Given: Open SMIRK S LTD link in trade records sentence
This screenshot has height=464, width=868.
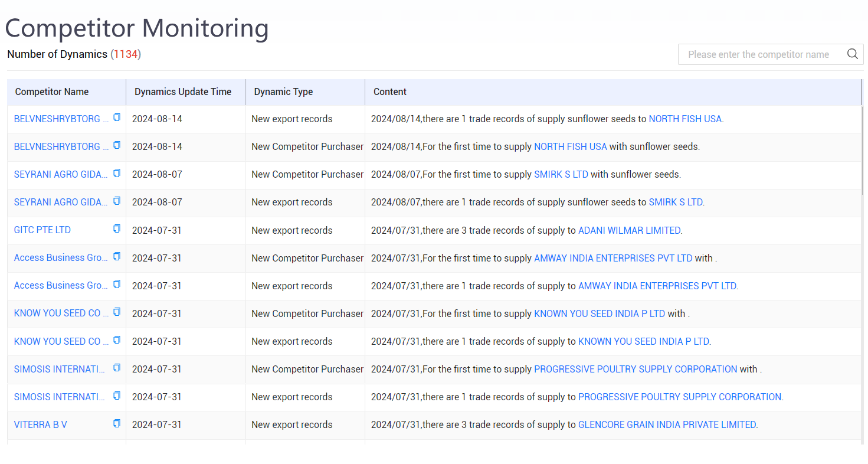Looking at the screenshot, I should pos(676,202).
